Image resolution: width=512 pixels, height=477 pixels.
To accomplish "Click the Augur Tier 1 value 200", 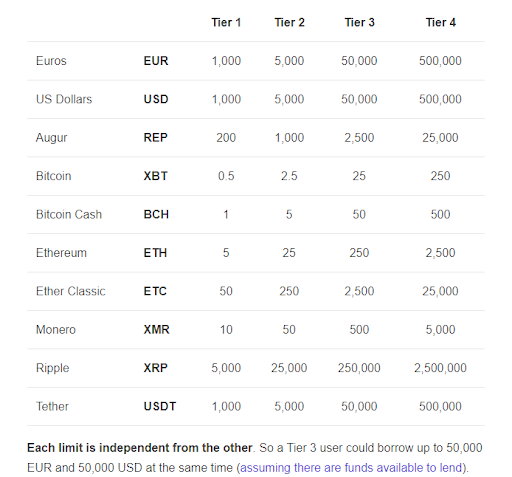I will (226, 137).
